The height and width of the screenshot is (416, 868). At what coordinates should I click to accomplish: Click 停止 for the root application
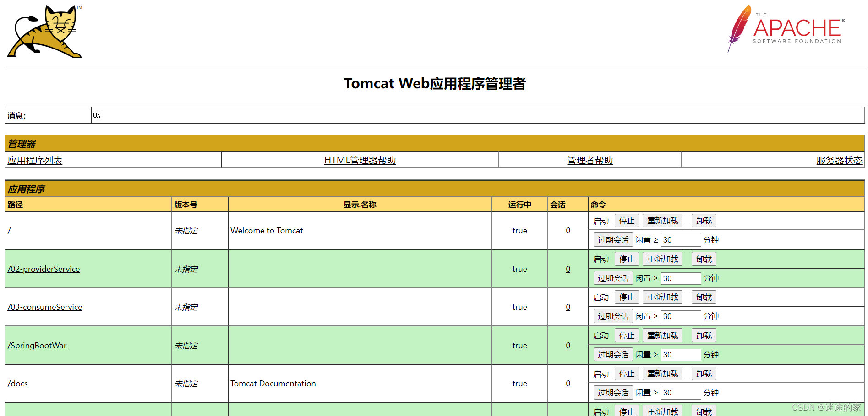coord(627,221)
